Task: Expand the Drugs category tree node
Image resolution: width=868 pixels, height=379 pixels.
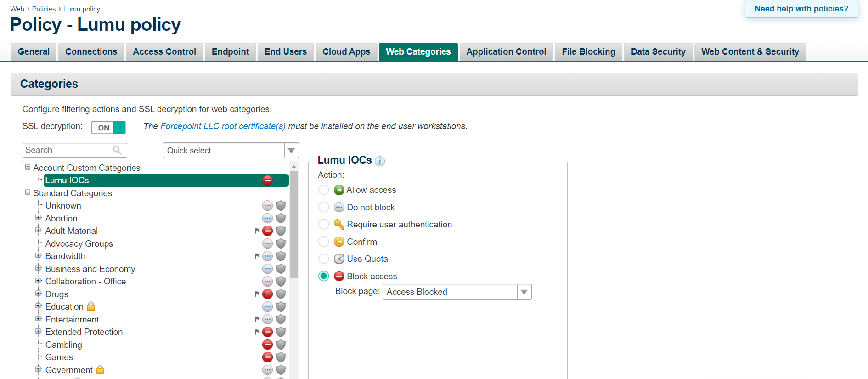Action: click(38, 294)
